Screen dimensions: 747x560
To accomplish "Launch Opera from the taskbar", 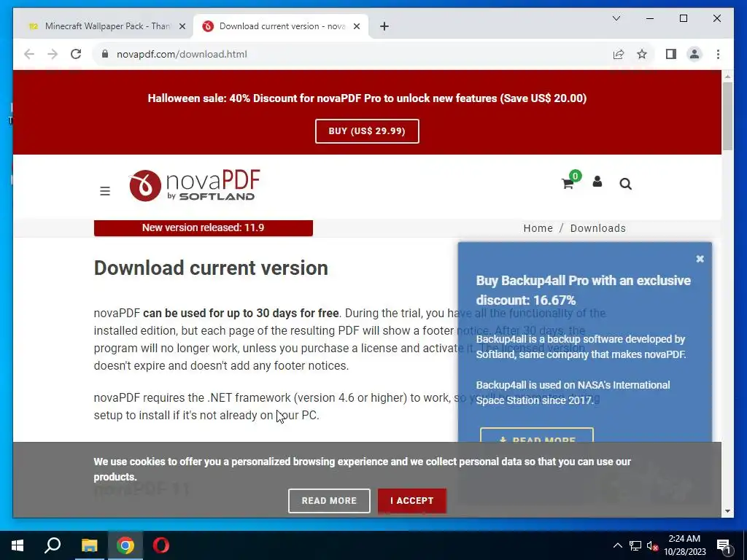I will 160,545.
